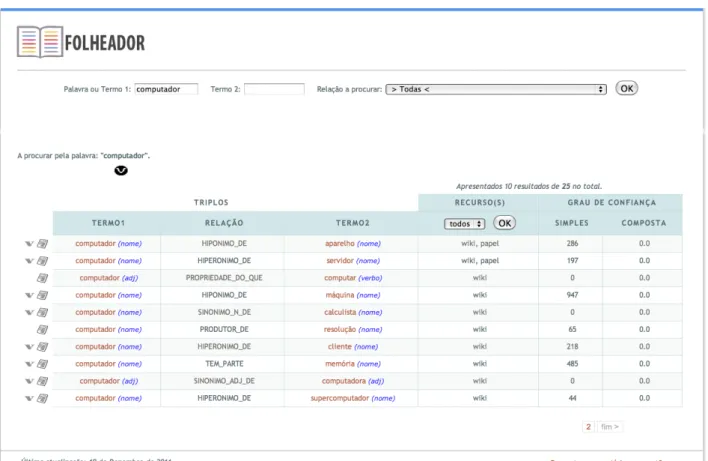
Task: Click the 'computadora' term link
Action: click(x=344, y=381)
